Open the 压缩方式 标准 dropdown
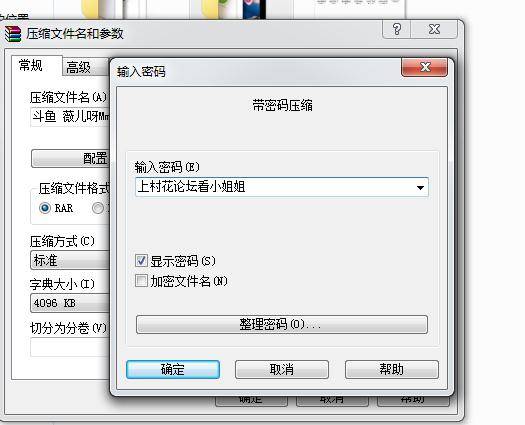The height and width of the screenshot is (425, 525). click(70, 260)
